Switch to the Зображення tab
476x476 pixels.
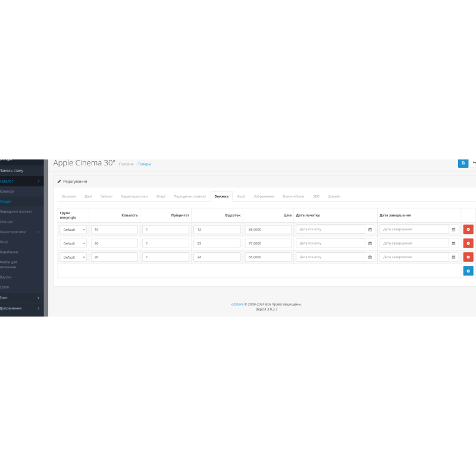[264, 196]
